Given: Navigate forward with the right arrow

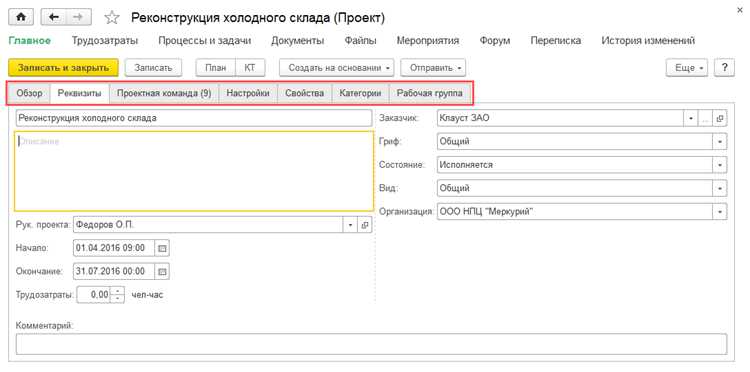Looking at the screenshot, I should point(78,17).
